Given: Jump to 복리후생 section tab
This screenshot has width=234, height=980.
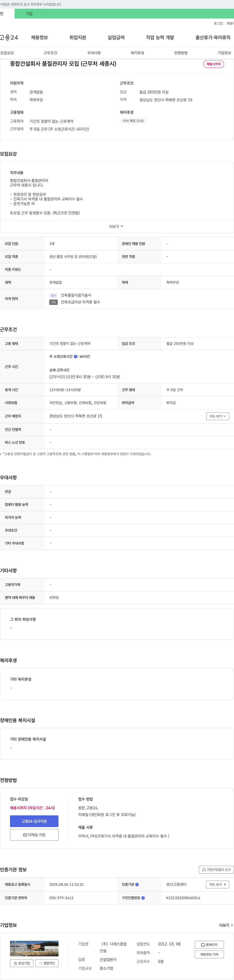Looking at the screenshot, I should [137, 53].
